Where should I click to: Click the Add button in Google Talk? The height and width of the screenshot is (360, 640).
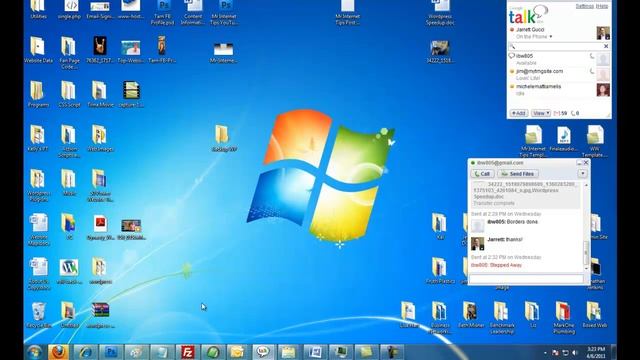[x=518, y=113]
